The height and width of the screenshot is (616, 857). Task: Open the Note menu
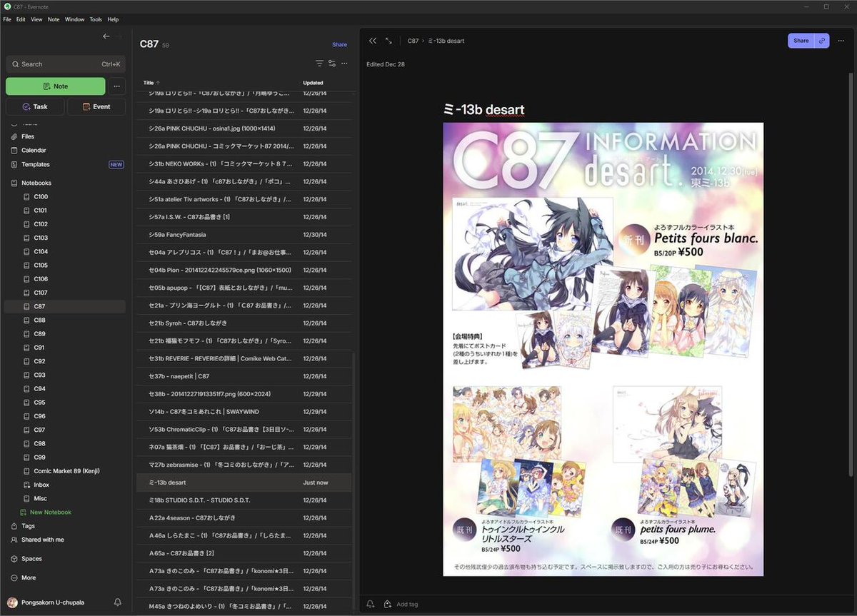point(54,19)
